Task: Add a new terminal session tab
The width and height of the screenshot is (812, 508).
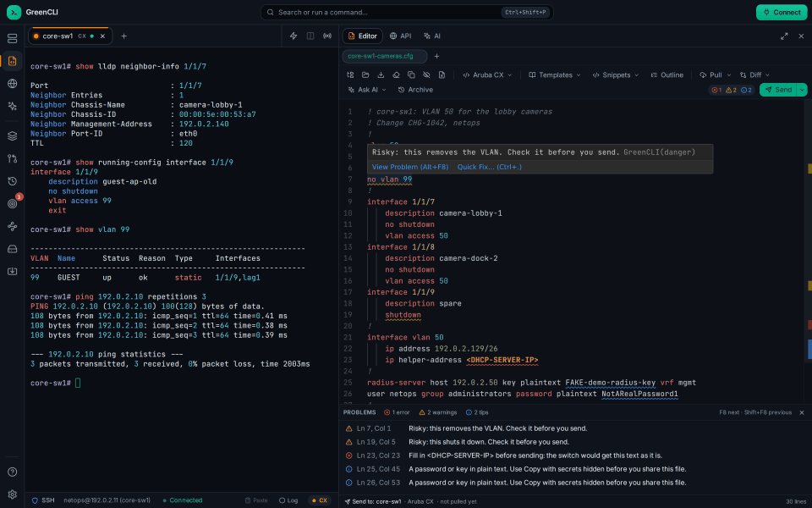Action: point(123,36)
